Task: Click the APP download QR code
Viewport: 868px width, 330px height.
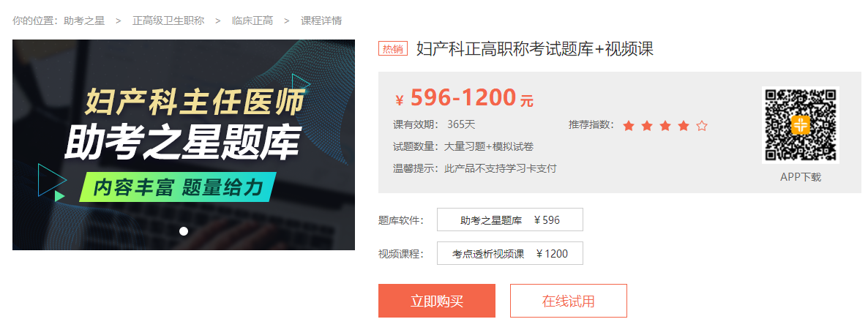Action: click(801, 125)
